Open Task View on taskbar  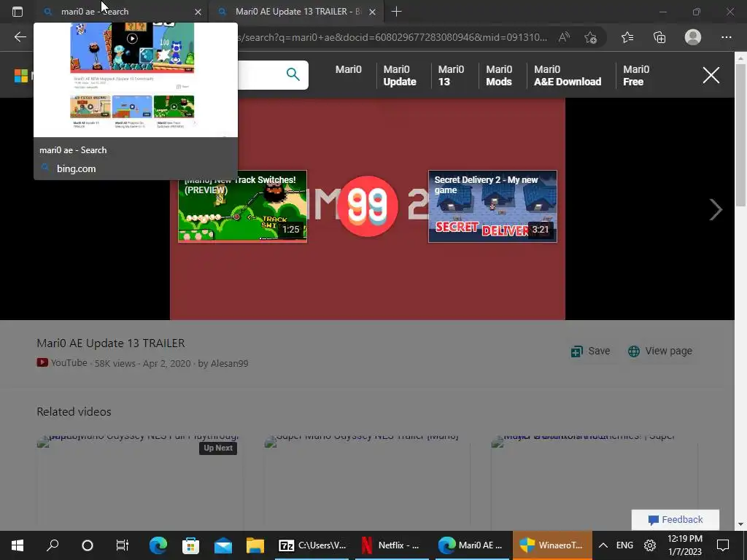pos(122,545)
